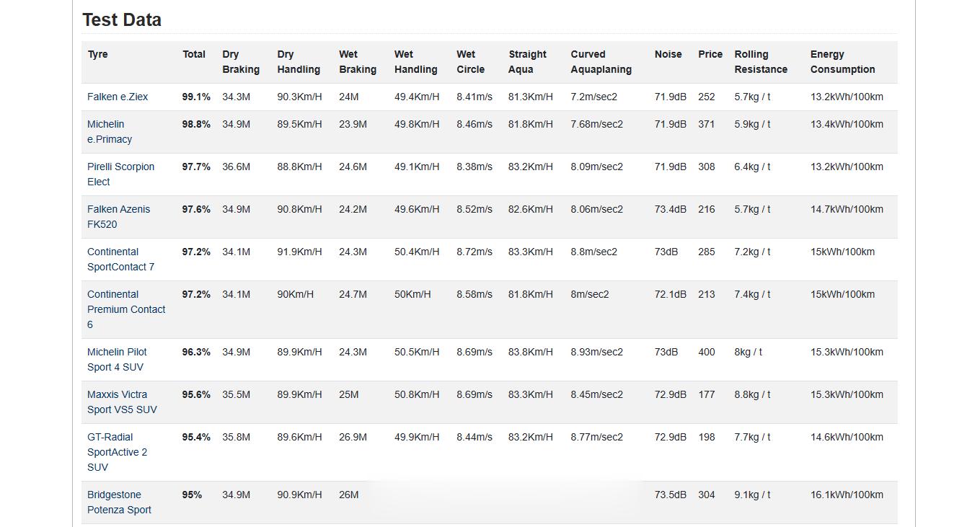Select Michelin Pilot Sport 4 SUV price 400
The image size is (980, 527).
coord(707,352)
